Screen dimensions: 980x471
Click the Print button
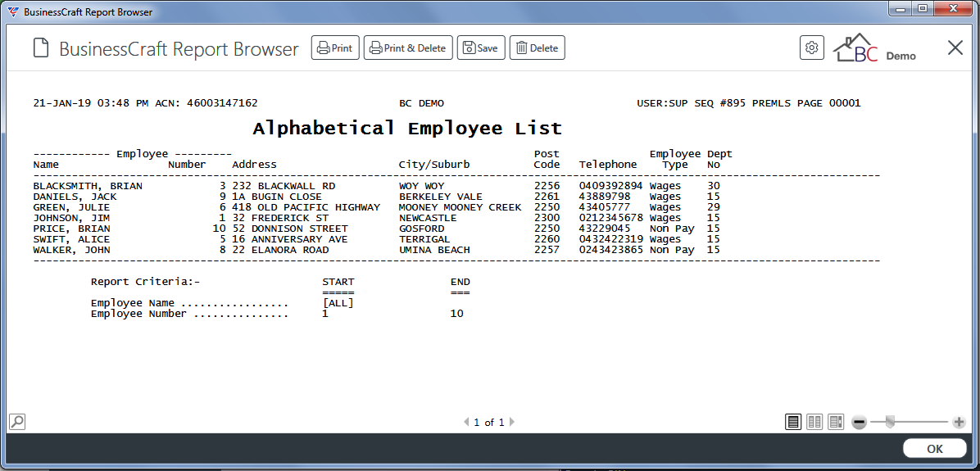pyautogui.click(x=335, y=48)
